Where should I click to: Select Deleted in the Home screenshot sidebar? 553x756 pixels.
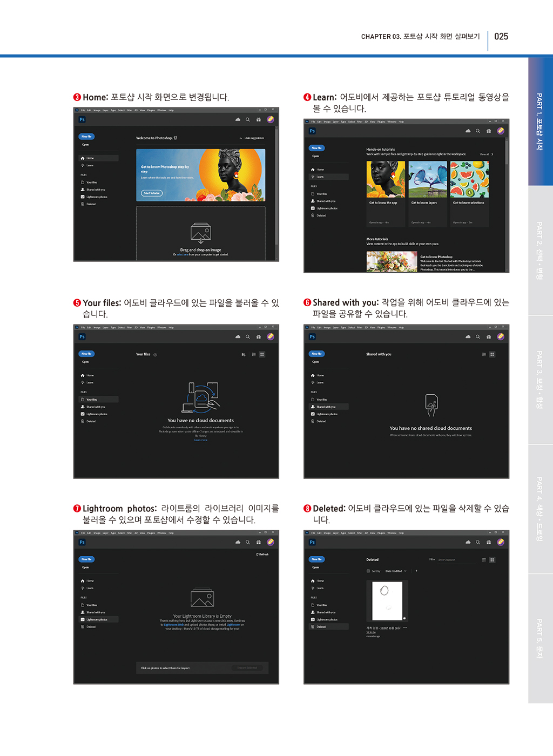[99, 204]
